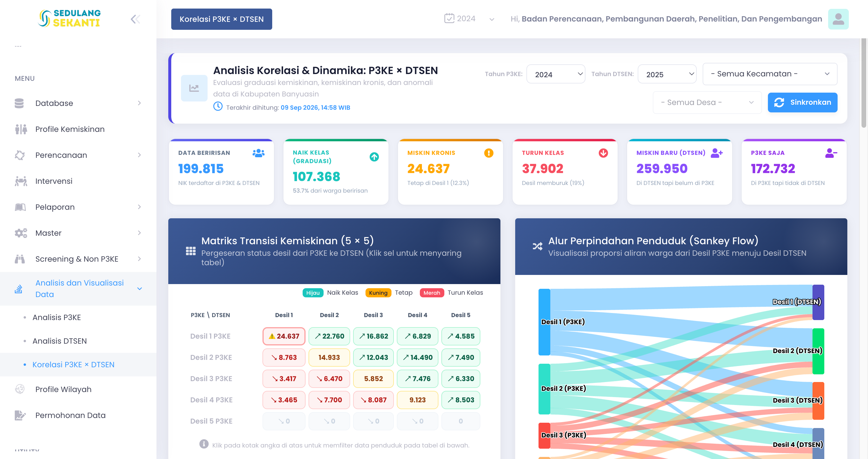This screenshot has height=459, width=868.
Task: Open the Semua Desa dropdown
Action: point(707,102)
